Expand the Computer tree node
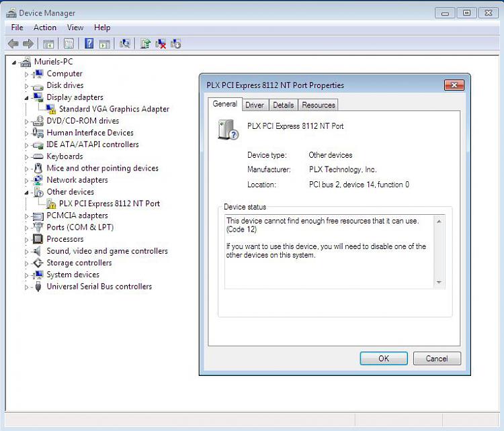Image resolution: width=504 pixels, height=431 pixels. point(26,75)
